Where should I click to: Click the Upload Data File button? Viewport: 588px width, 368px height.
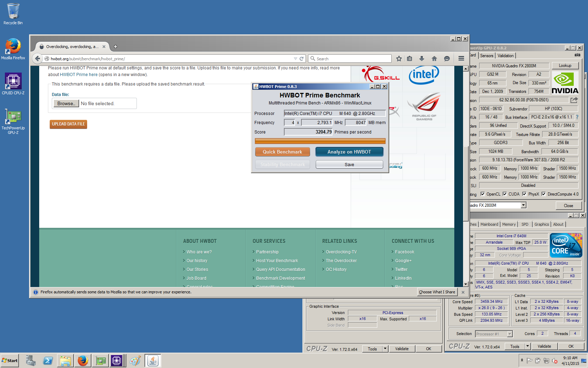[68, 124]
